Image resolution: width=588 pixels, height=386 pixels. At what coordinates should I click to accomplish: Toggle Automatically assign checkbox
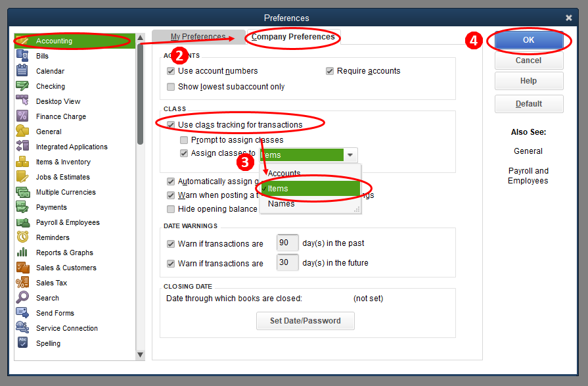tap(171, 181)
